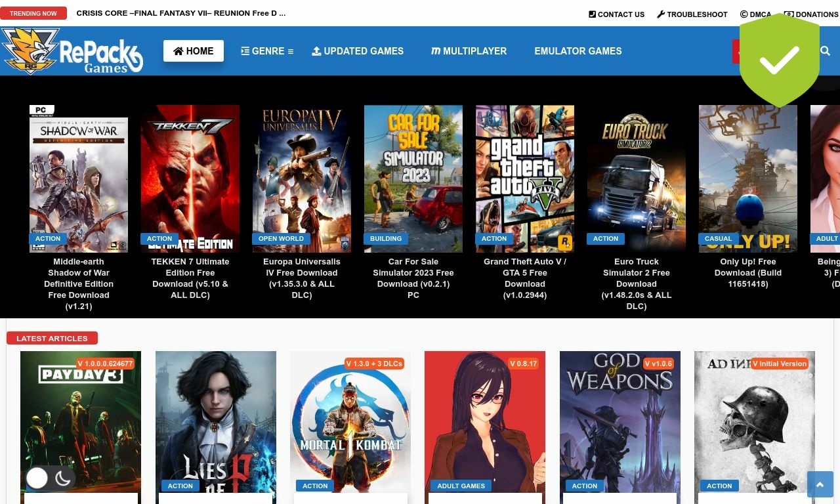Click ACTION tag on Mortal Kombat

point(315,486)
